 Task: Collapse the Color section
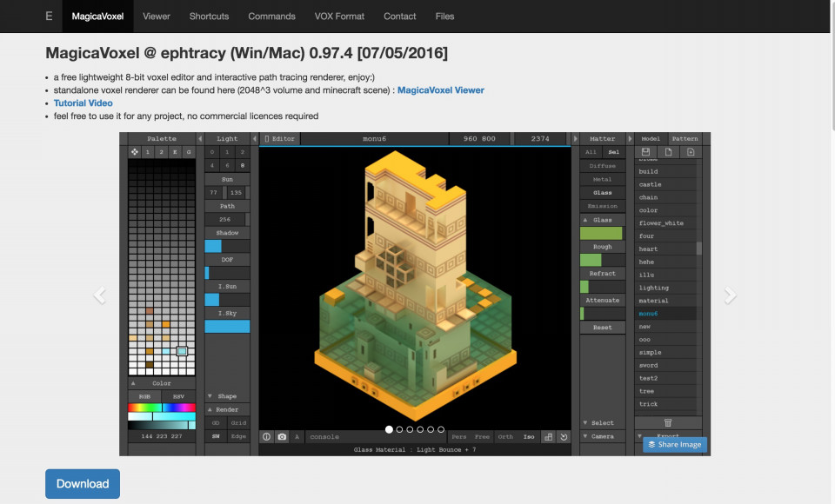pos(162,383)
